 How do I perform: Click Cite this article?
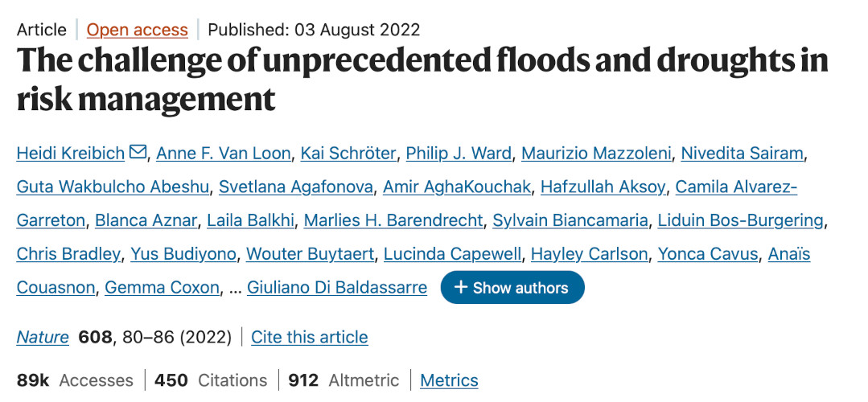(309, 337)
